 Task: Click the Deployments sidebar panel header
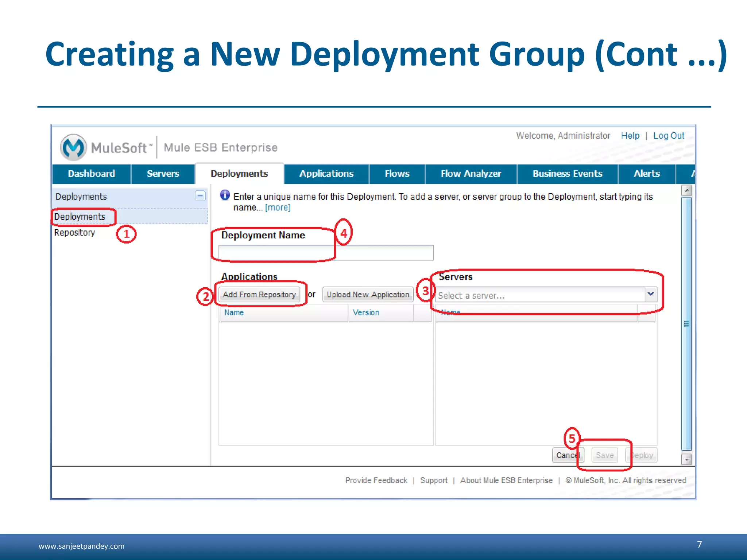point(130,197)
